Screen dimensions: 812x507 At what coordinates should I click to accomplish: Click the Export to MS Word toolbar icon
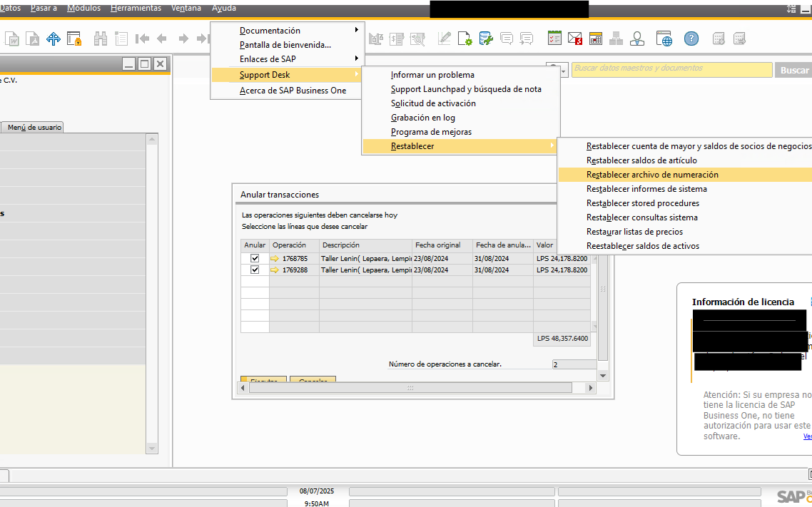pos(11,39)
